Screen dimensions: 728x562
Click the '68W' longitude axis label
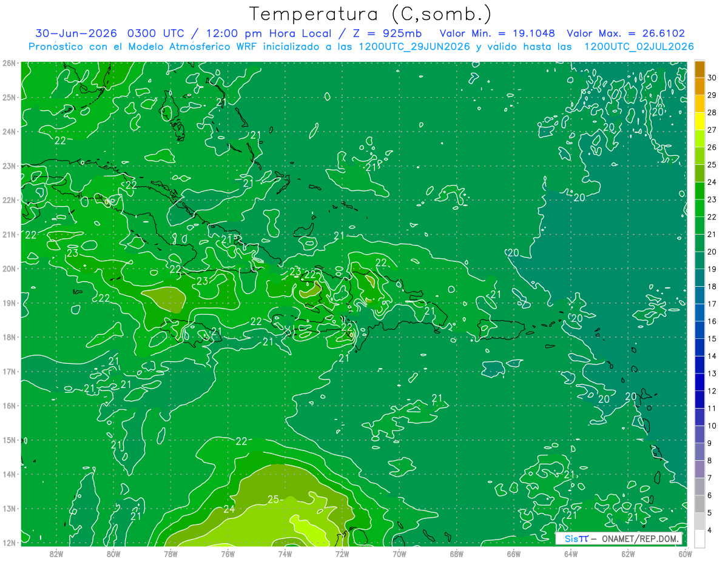pos(456,554)
